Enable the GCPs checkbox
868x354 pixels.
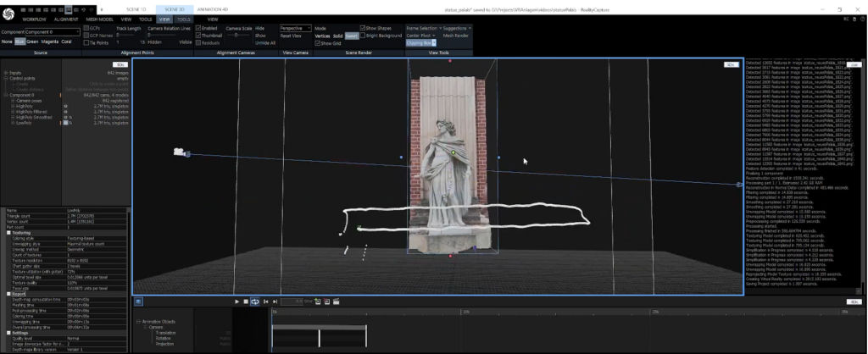(86, 28)
